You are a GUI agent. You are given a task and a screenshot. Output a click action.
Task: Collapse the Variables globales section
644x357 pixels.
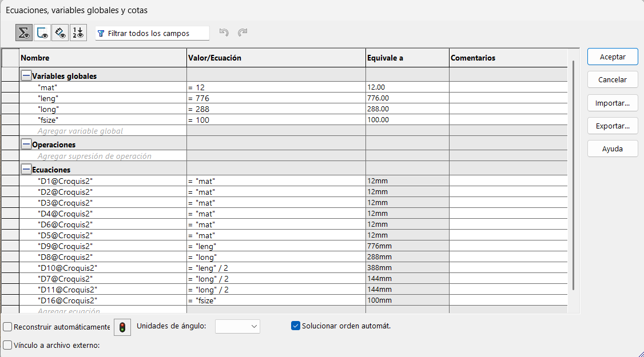[x=26, y=76]
